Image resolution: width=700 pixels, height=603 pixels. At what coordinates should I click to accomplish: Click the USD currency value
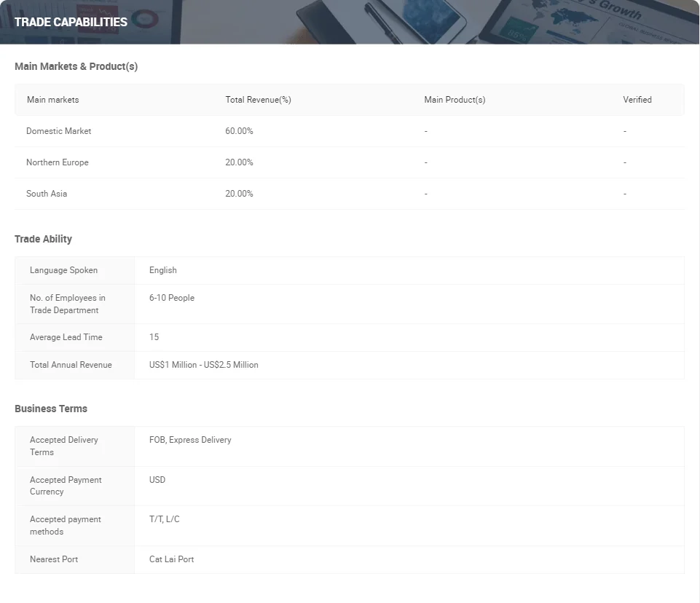[157, 480]
